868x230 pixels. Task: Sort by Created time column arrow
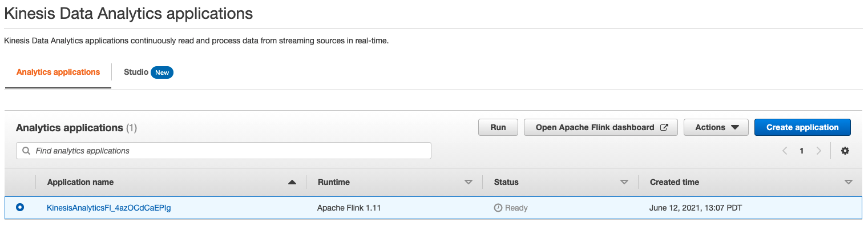848,182
